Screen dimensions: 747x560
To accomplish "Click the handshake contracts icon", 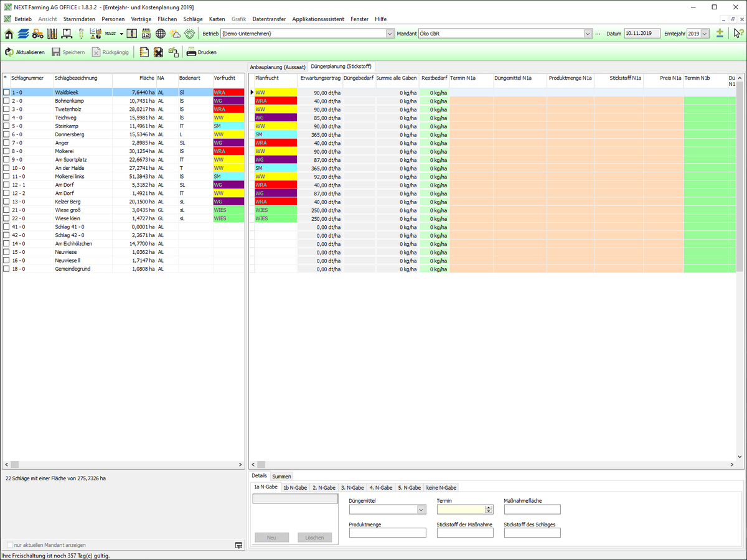I will click(x=189, y=34).
